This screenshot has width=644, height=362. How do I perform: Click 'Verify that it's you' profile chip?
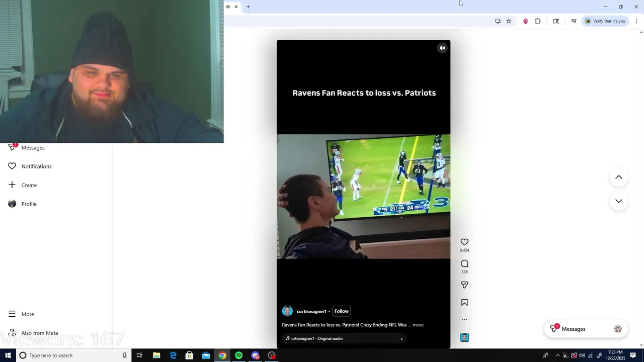click(x=605, y=21)
